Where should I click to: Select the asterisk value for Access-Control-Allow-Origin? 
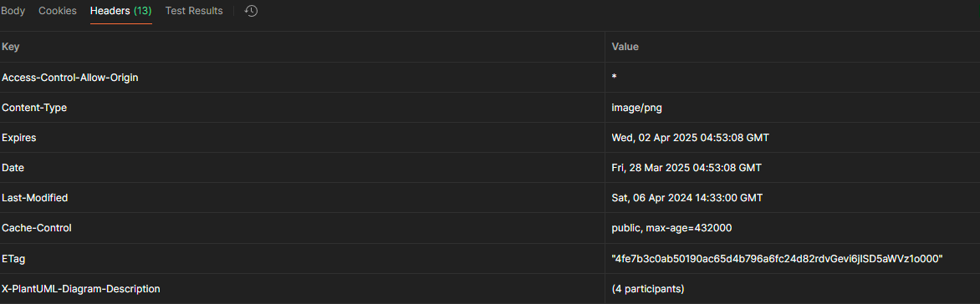click(615, 77)
